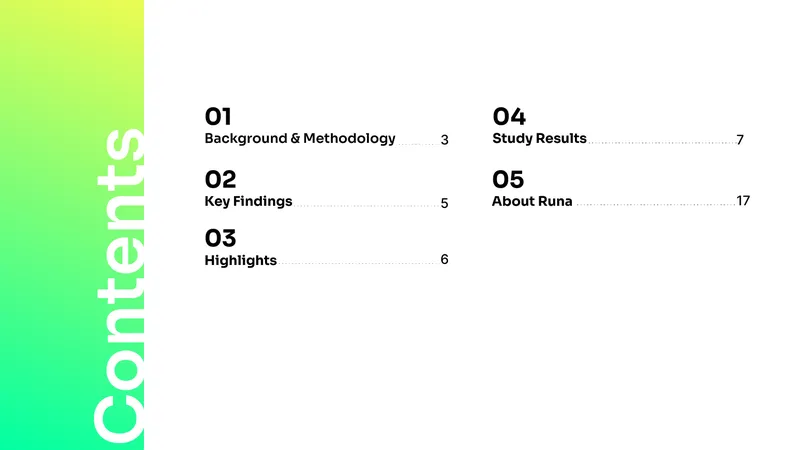Click the dotted leader line after About Runa
The width and height of the screenshot is (800, 450).
pyautogui.click(x=655, y=205)
